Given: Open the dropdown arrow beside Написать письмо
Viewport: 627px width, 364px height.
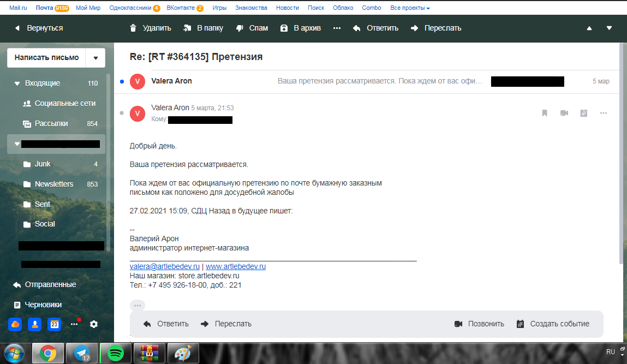Looking at the screenshot, I should (95, 58).
